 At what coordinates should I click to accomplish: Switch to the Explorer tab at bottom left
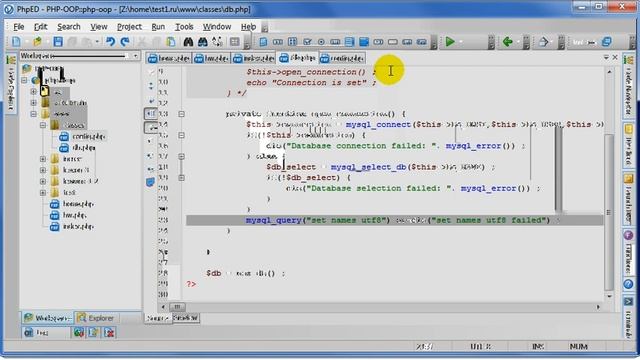point(96,318)
